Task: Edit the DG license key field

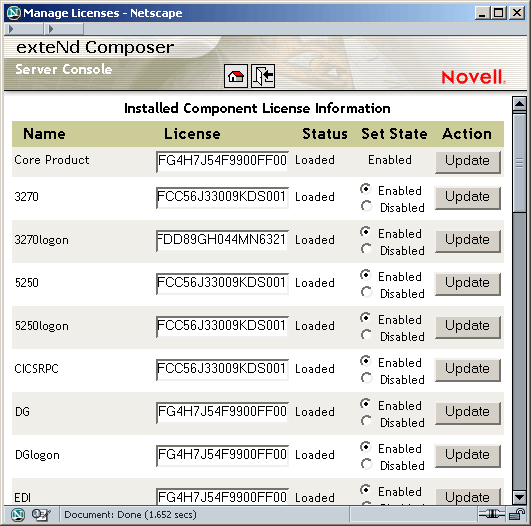Action: pyautogui.click(x=222, y=413)
